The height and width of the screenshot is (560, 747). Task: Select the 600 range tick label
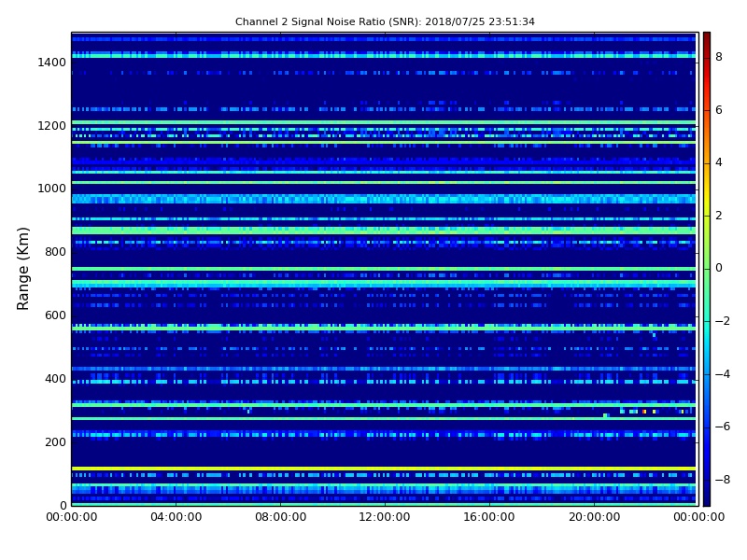click(55, 315)
